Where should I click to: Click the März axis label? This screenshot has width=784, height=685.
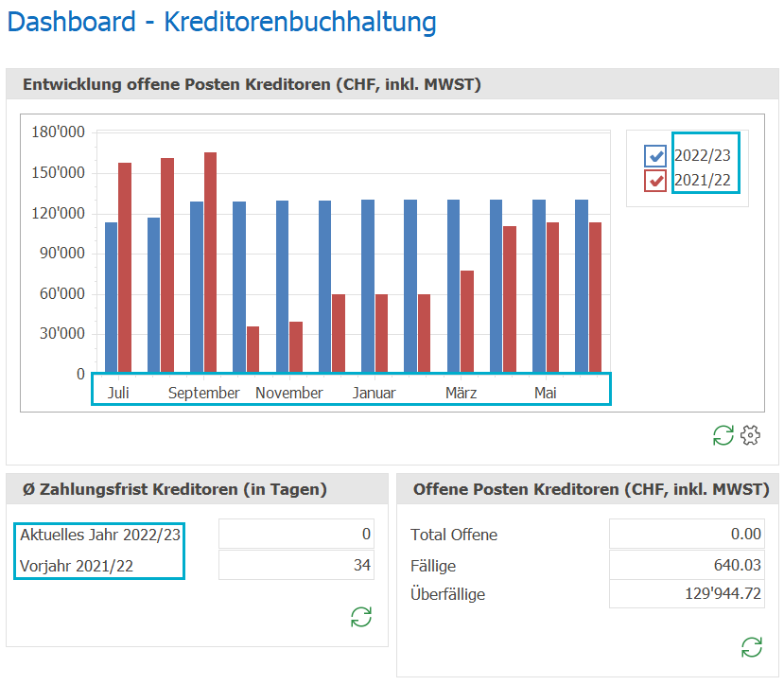click(461, 393)
